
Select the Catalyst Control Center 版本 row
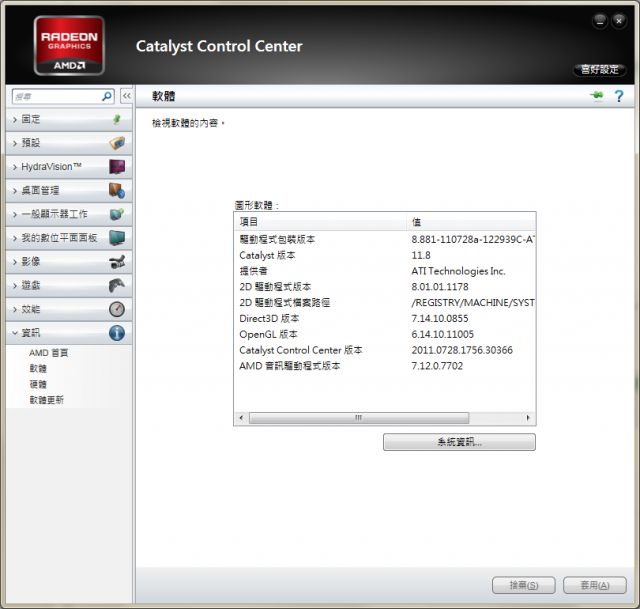pyautogui.click(x=385, y=350)
